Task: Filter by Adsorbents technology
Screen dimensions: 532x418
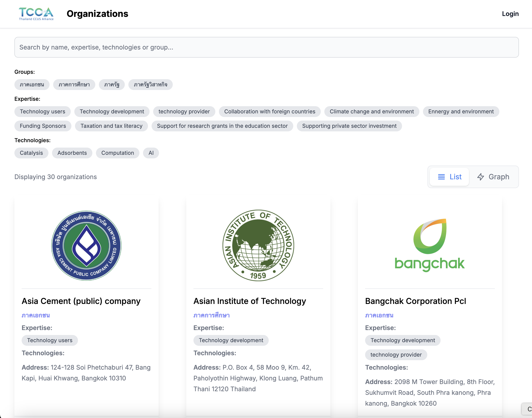Action: pos(72,153)
